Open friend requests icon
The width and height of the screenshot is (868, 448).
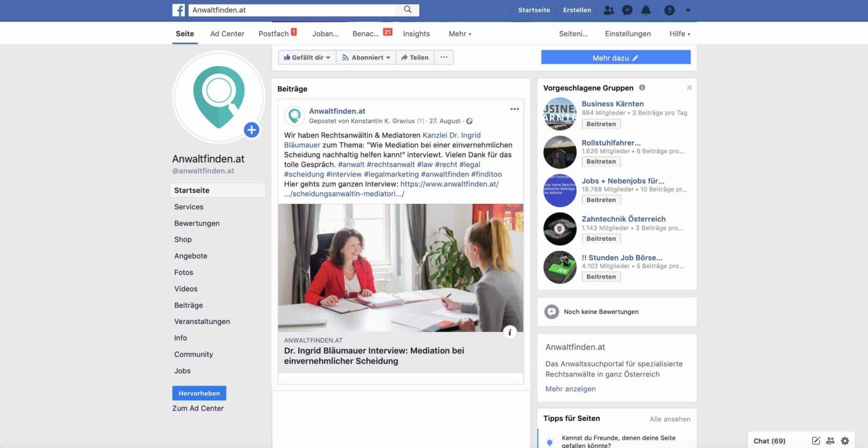coord(609,10)
